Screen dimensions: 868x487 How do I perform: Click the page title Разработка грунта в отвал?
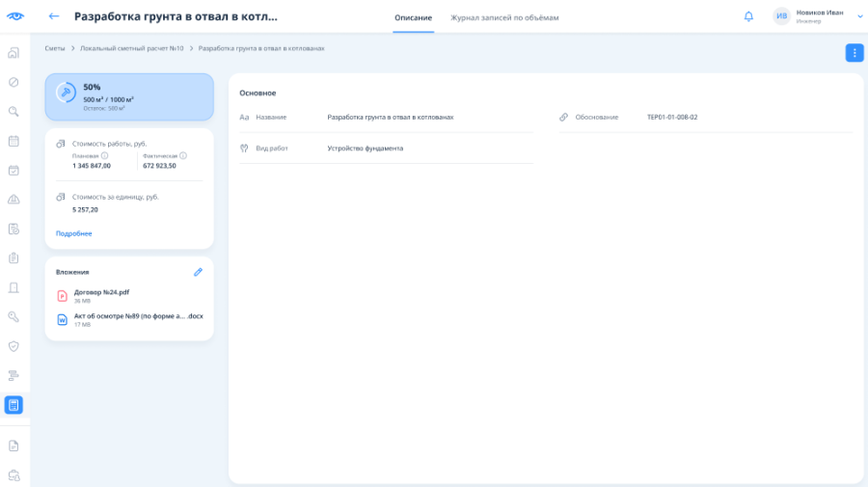tap(176, 16)
